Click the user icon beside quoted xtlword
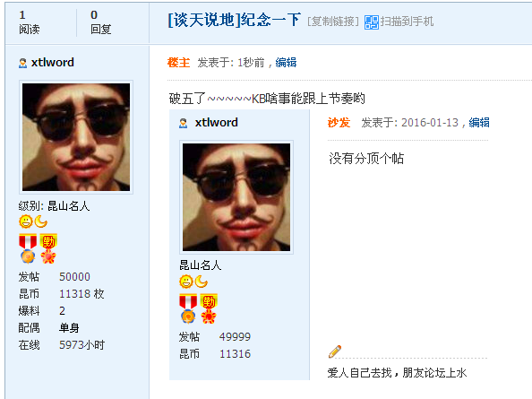 click(184, 123)
